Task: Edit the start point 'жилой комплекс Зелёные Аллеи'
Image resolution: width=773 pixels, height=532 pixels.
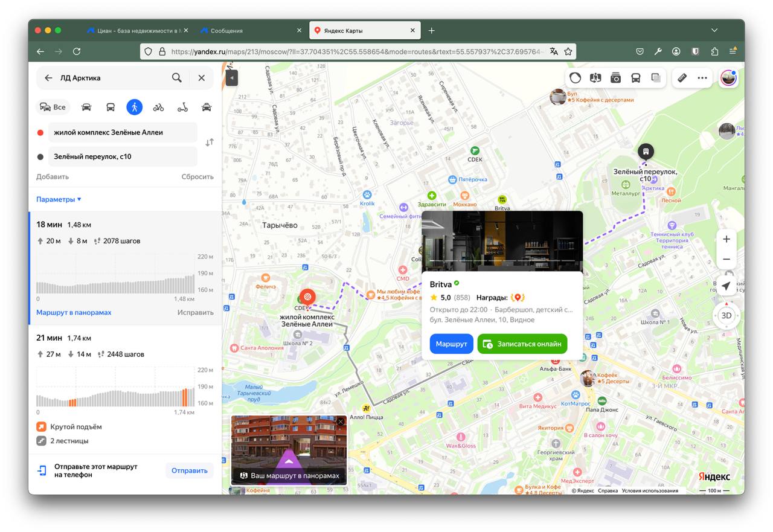Action: (123, 132)
